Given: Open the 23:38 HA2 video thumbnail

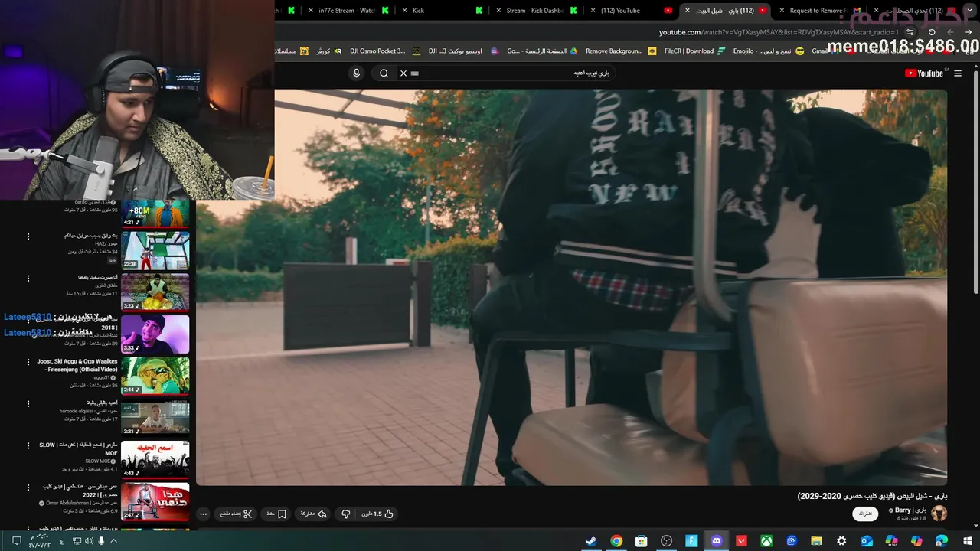Looking at the screenshot, I should pyautogui.click(x=155, y=250).
